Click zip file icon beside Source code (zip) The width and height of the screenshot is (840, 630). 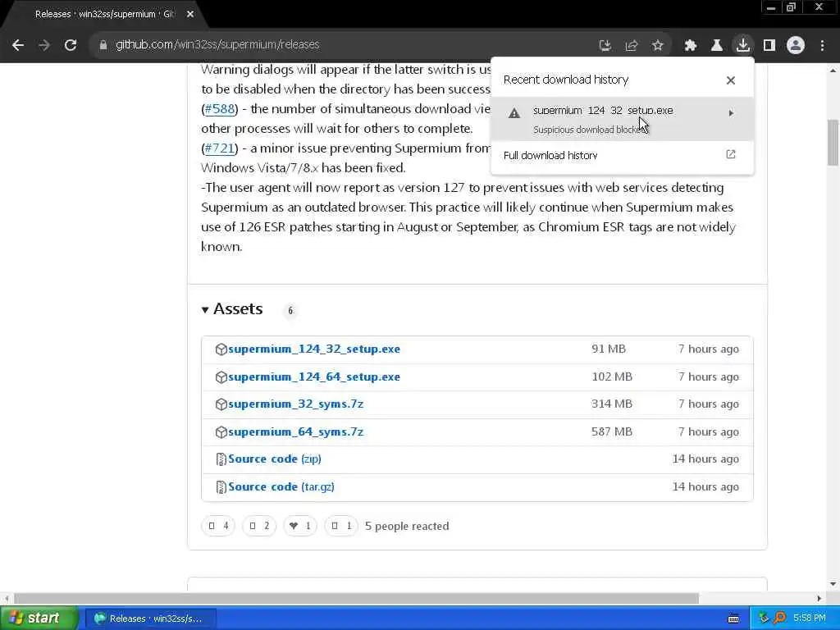point(221,459)
